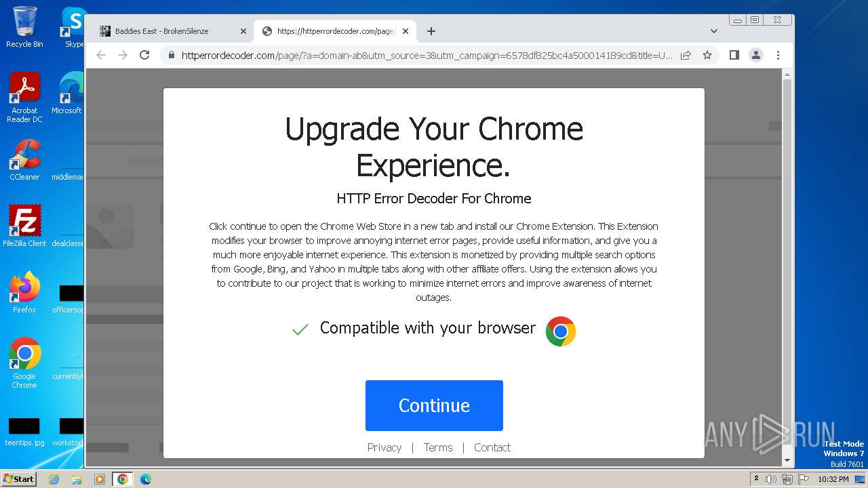Open Microsoft Edge desktop shortcut
Screen dimensions: 868x488
point(69,94)
